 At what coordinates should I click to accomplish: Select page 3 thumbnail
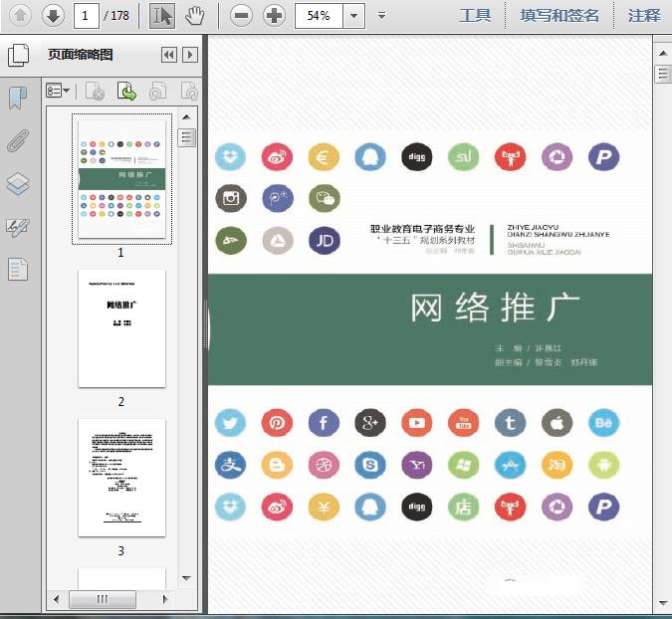point(121,478)
